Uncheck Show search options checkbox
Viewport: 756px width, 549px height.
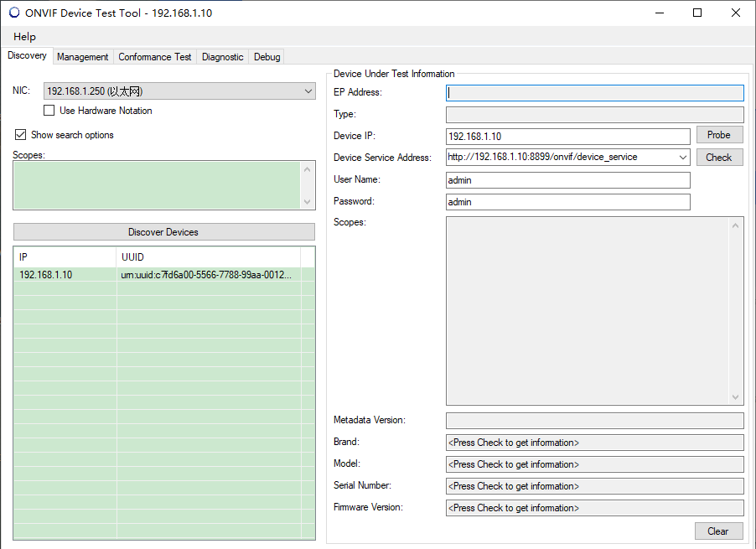tap(20, 134)
